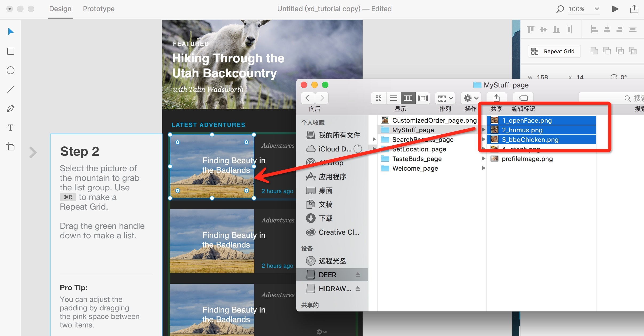
Task: Switch to the Prototype tab
Action: (99, 9)
